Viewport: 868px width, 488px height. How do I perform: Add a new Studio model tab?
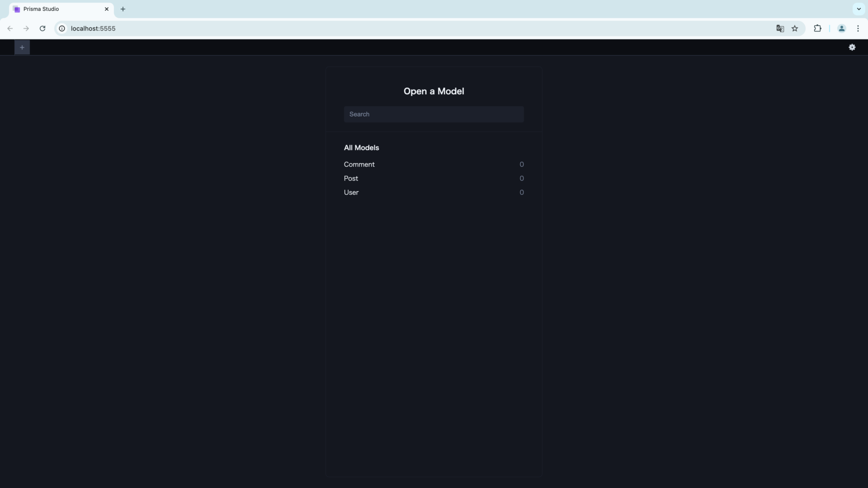(22, 47)
